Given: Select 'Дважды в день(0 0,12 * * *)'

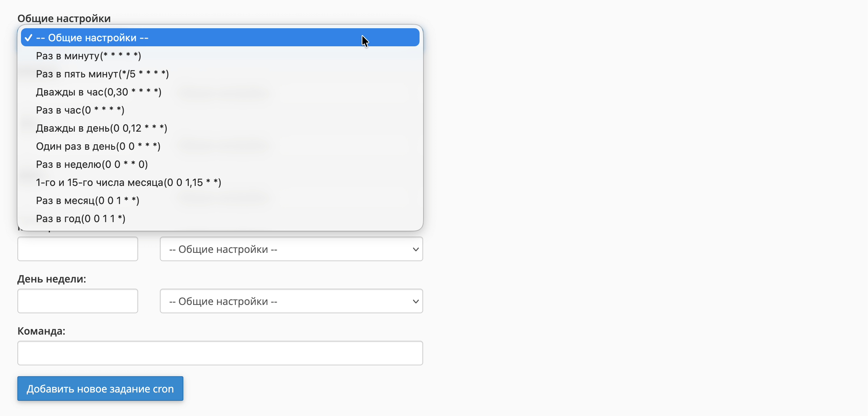Looking at the screenshot, I should point(102,128).
